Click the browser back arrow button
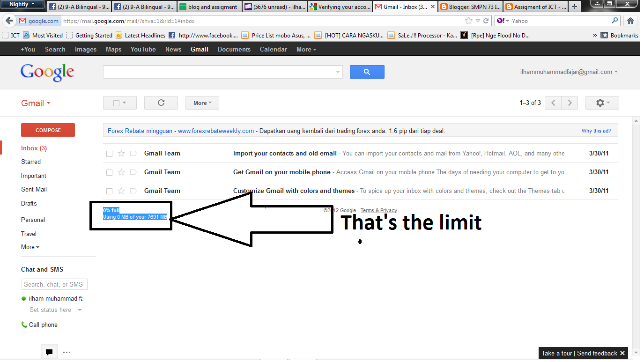Screen dimensions: 644x362 tap(9, 21)
